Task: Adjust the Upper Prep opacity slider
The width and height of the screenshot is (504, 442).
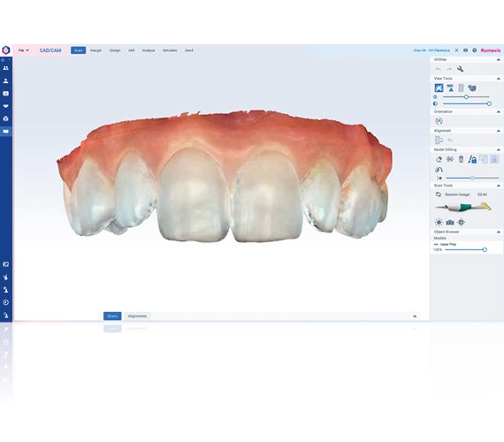Action: (x=465, y=250)
